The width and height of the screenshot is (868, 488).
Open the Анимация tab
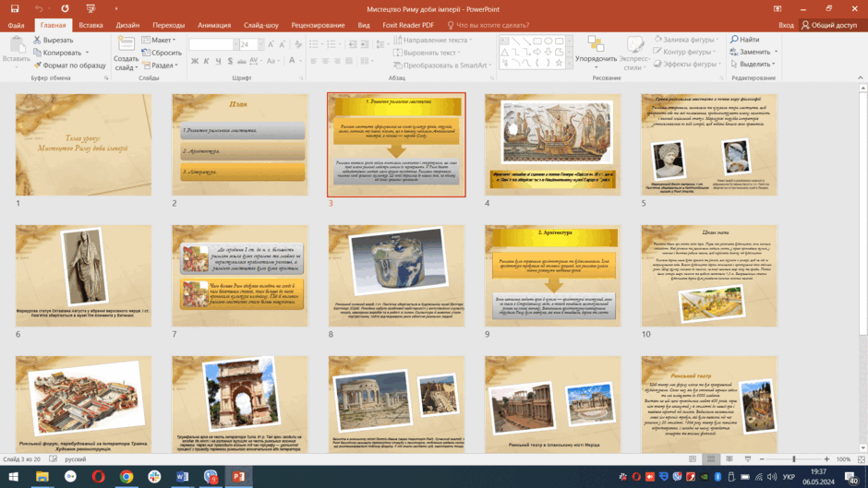point(214,25)
